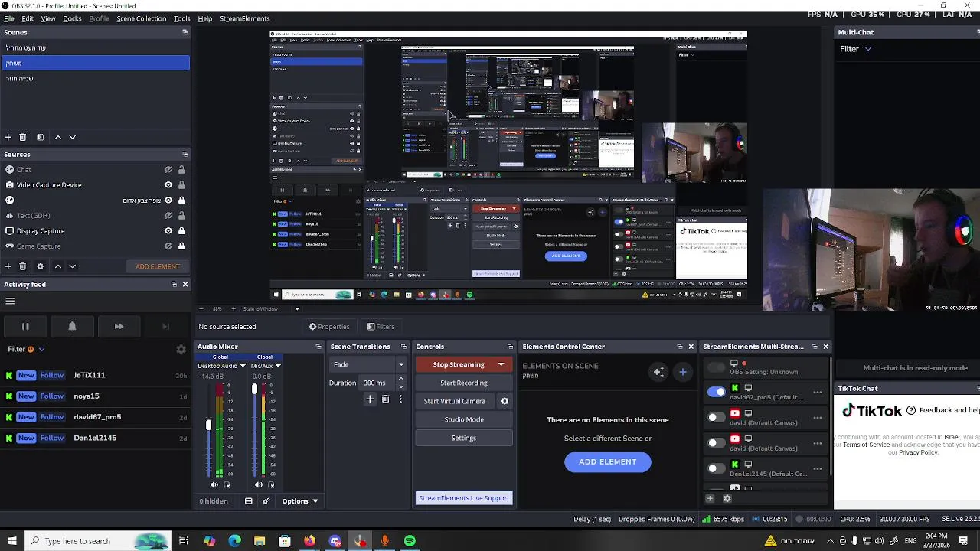Show the Game Capture source
This screenshot has height=551, width=980.
coord(168,246)
